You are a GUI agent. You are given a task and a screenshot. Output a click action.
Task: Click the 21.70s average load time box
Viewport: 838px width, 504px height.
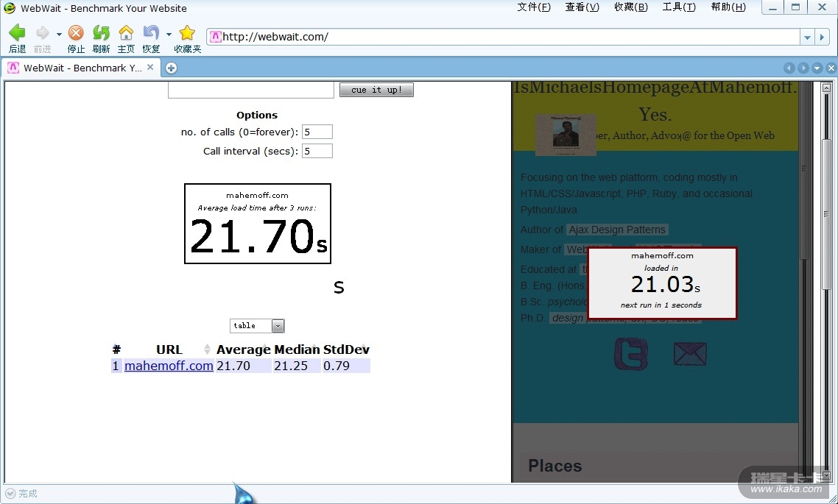tap(258, 224)
